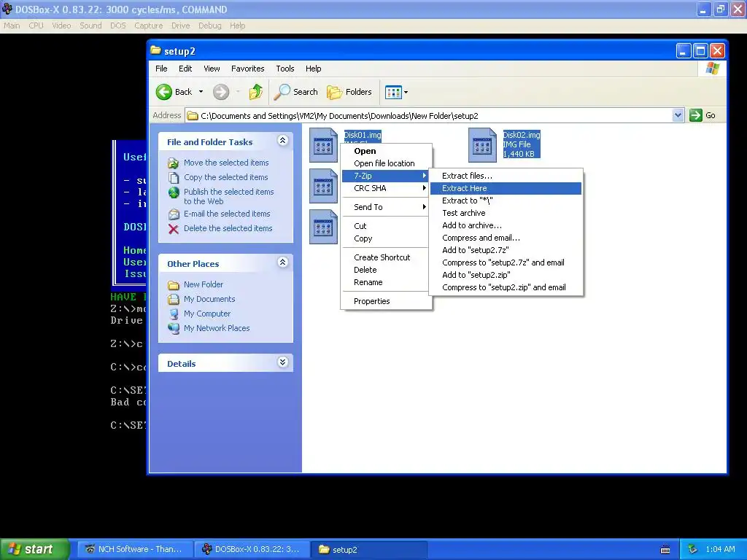The image size is (747, 560).
Task: Select the second img file icon in left column
Action: click(x=323, y=186)
